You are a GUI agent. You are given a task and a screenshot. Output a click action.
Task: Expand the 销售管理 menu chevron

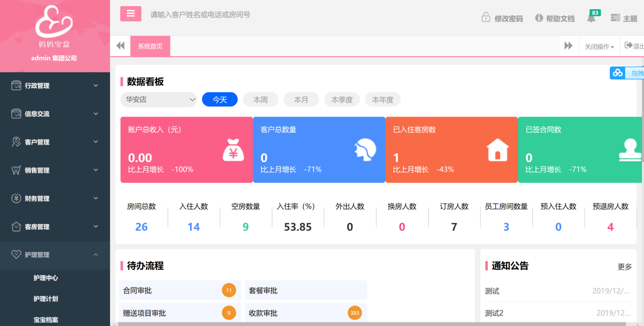tap(96, 170)
